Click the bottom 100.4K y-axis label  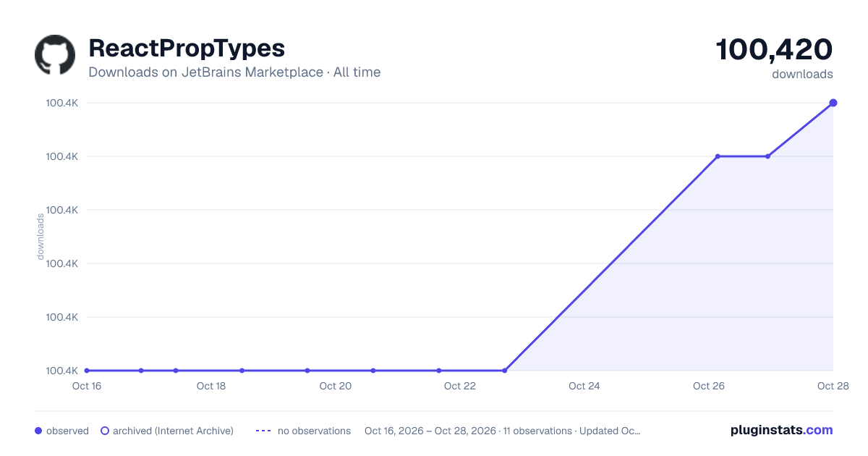point(62,371)
